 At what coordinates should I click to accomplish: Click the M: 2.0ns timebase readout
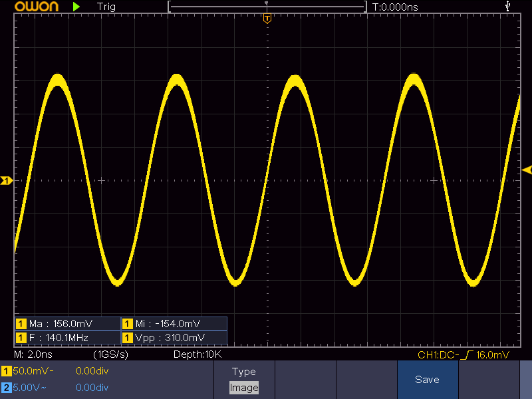[x=33, y=354]
